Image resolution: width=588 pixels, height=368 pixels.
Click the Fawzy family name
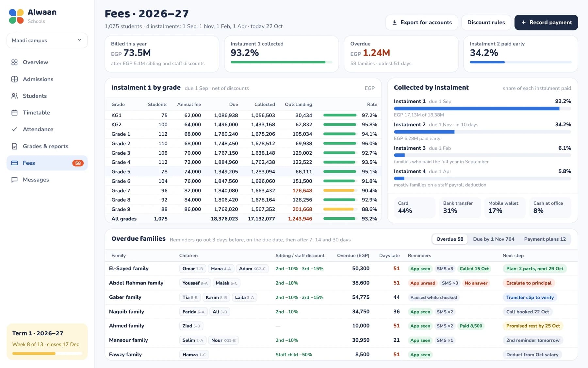pos(125,354)
